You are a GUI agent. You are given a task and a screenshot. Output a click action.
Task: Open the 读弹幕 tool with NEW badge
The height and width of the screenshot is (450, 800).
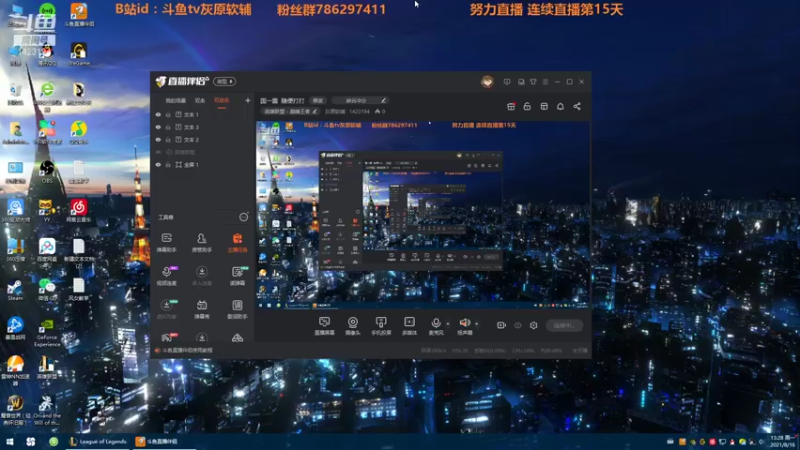pos(237,276)
